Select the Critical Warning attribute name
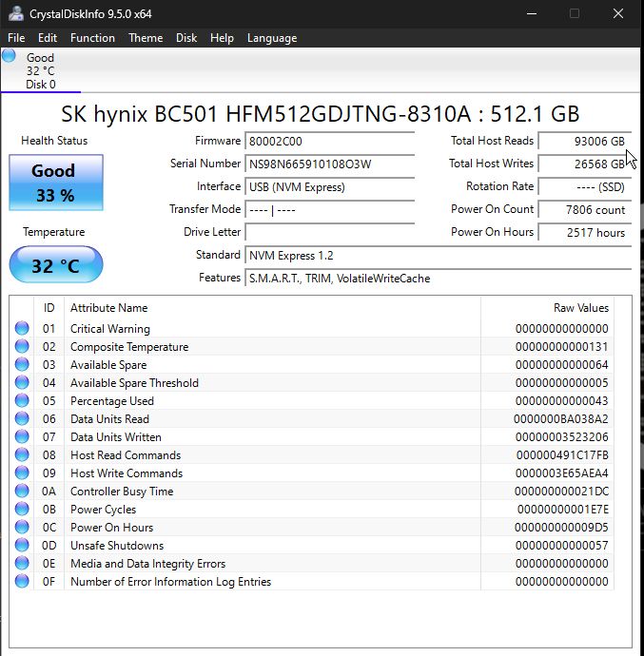 110,329
